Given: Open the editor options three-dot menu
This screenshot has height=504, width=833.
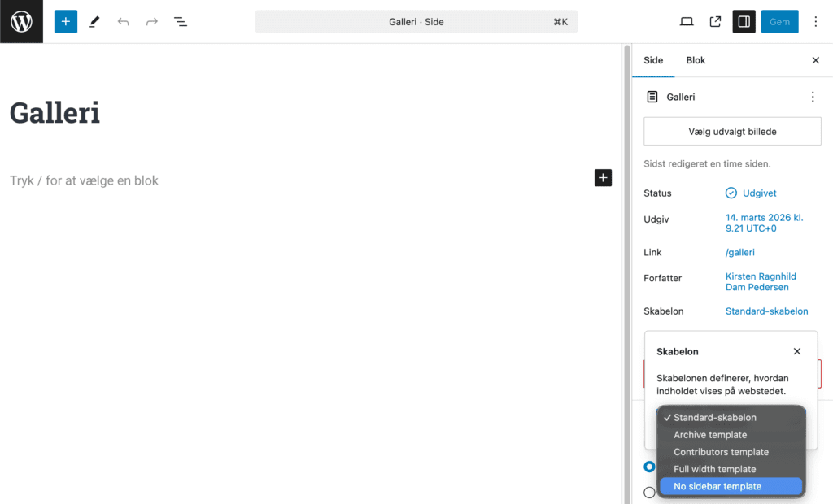Looking at the screenshot, I should [x=815, y=21].
